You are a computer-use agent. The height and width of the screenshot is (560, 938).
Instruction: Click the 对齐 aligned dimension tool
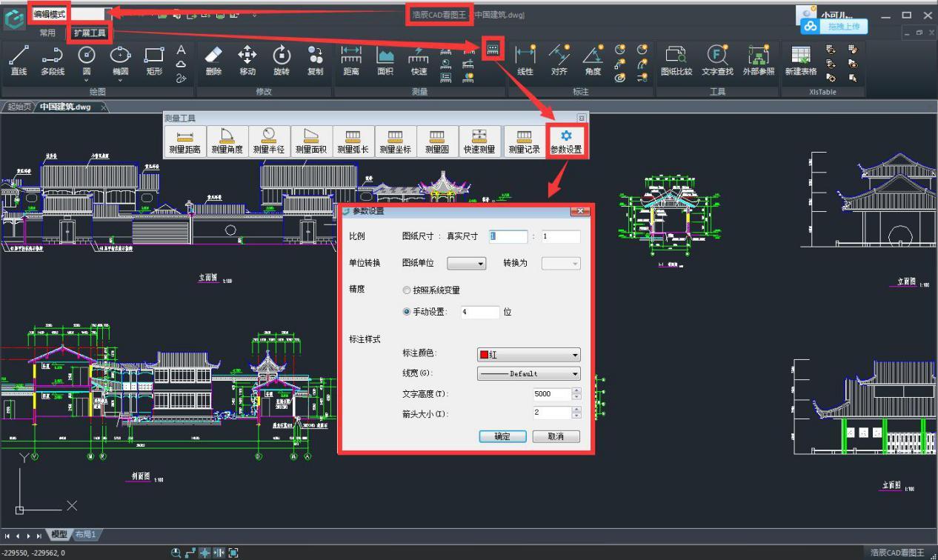559,60
